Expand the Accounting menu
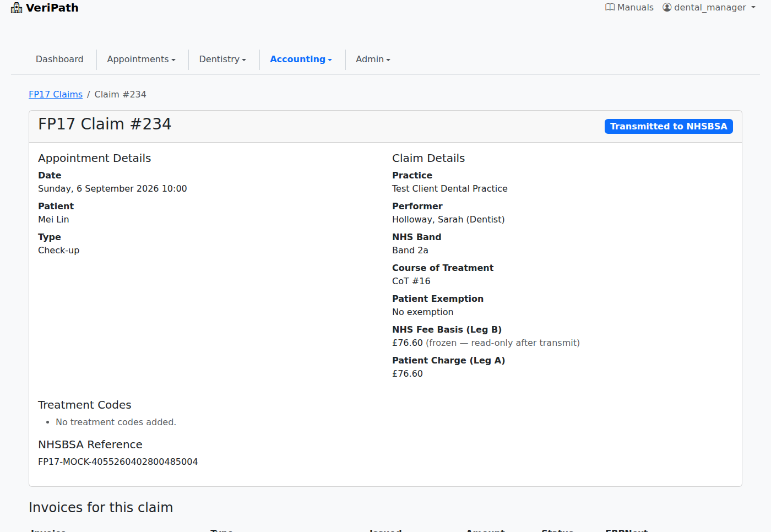The width and height of the screenshot is (771, 532). pyautogui.click(x=301, y=59)
